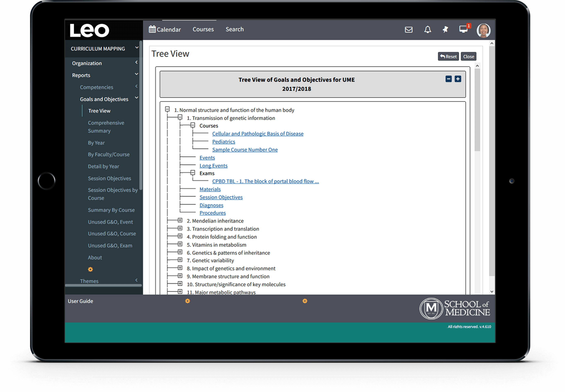Screen dimensions: 565x392
Task: Click the expand-all plus icon in the tree header
Action: (458, 79)
